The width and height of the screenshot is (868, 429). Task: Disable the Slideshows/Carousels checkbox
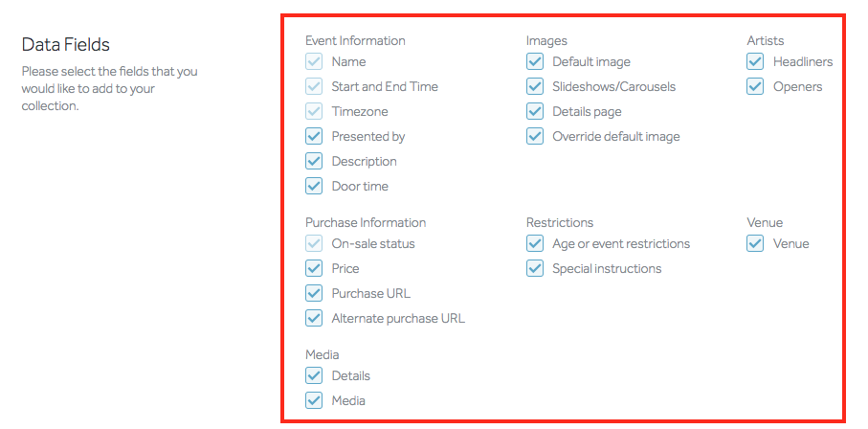535,86
